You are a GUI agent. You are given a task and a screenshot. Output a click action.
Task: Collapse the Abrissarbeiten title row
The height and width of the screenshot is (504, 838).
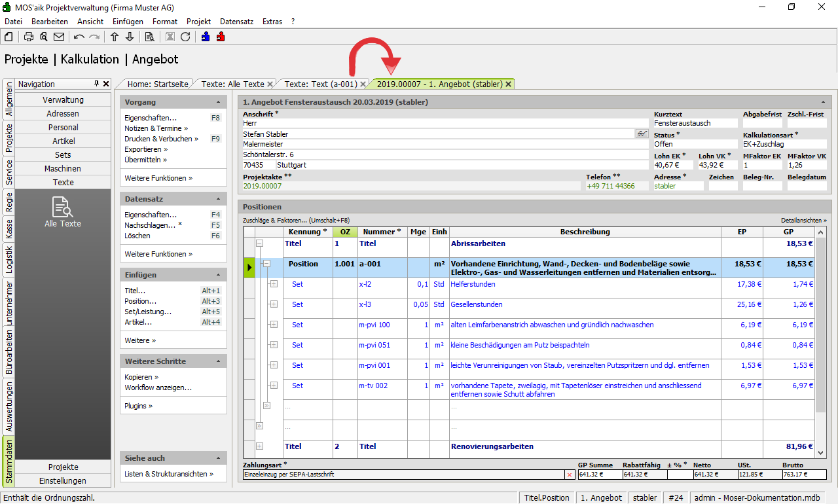259,243
